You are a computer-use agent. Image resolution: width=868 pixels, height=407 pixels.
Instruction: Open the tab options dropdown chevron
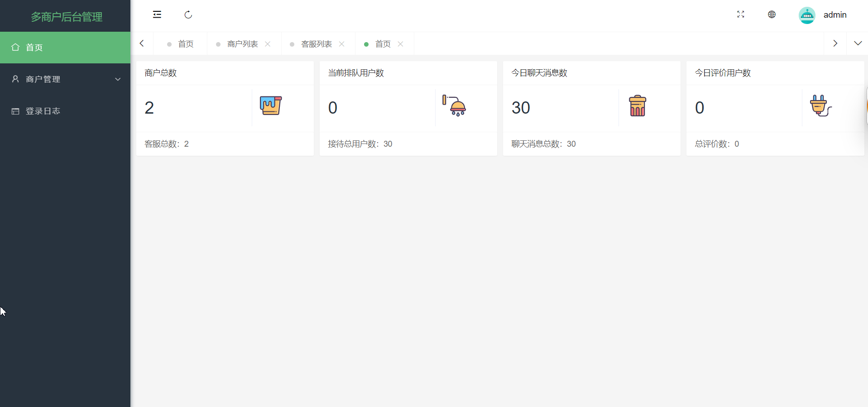[858, 43]
